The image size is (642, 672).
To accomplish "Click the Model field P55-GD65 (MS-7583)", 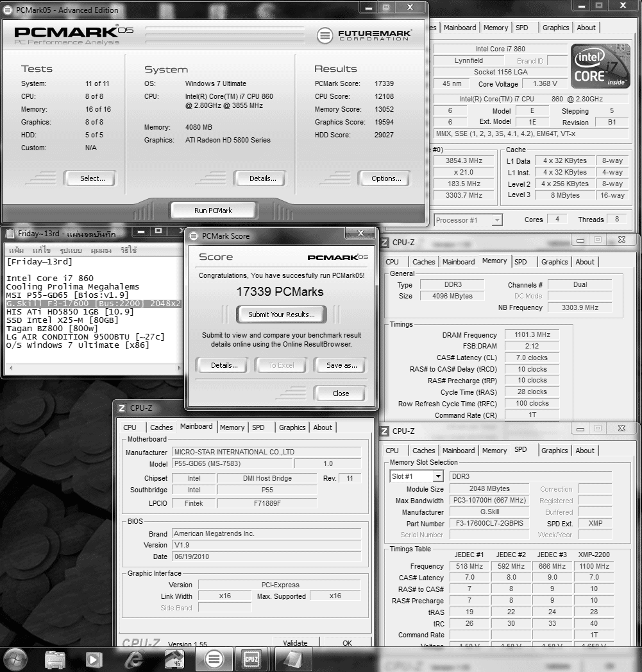I will pos(232,463).
